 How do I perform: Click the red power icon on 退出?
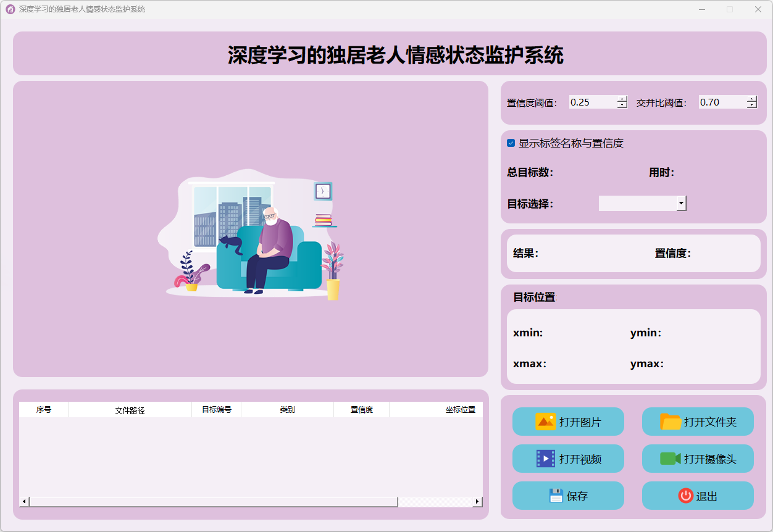pos(685,496)
